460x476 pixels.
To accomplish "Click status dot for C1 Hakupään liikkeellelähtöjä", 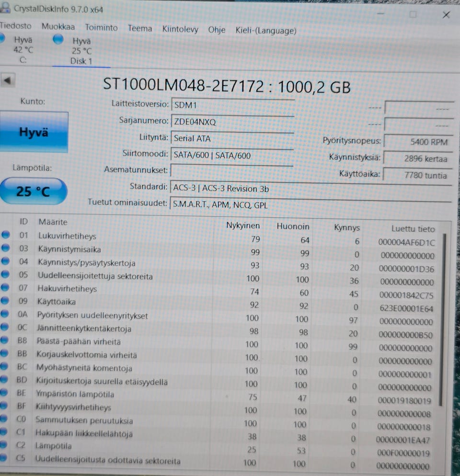I will tap(3, 431).
